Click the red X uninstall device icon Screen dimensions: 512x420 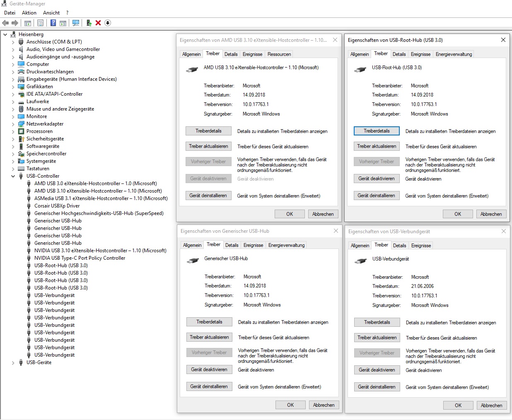click(98, 23)
